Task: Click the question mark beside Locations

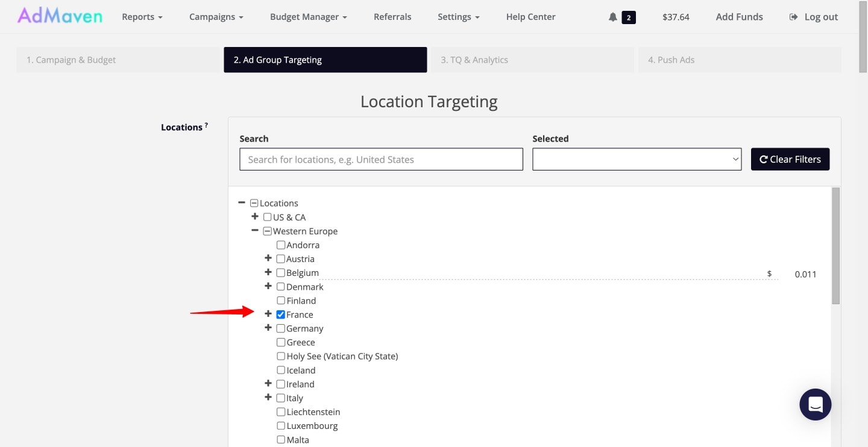Action: (206, 123)
